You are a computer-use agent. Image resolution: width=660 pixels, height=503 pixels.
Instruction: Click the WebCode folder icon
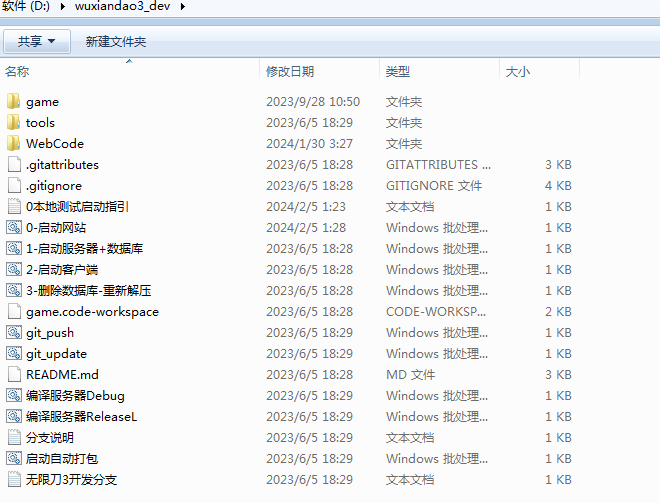pyautogui.click(x=13, y=143)
